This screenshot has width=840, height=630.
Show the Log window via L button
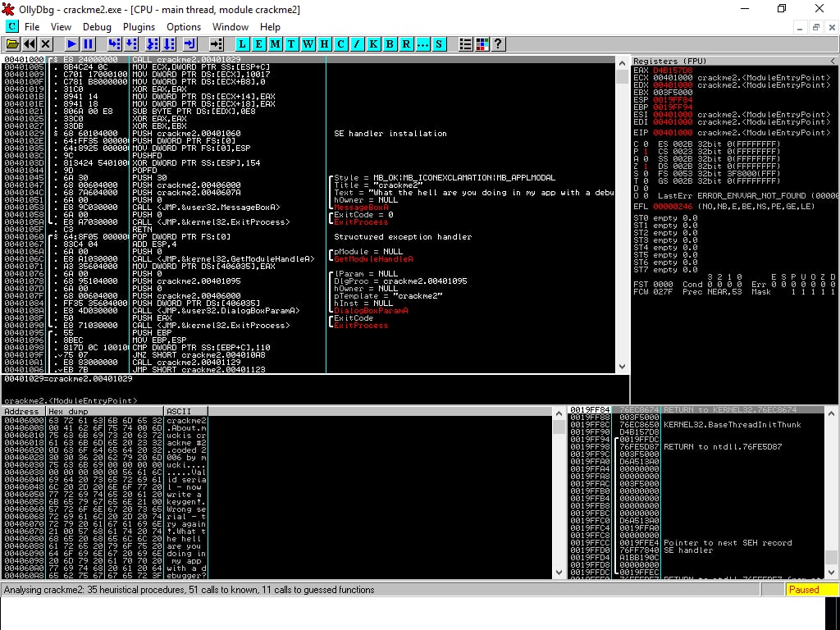click(x=242, y=44)
